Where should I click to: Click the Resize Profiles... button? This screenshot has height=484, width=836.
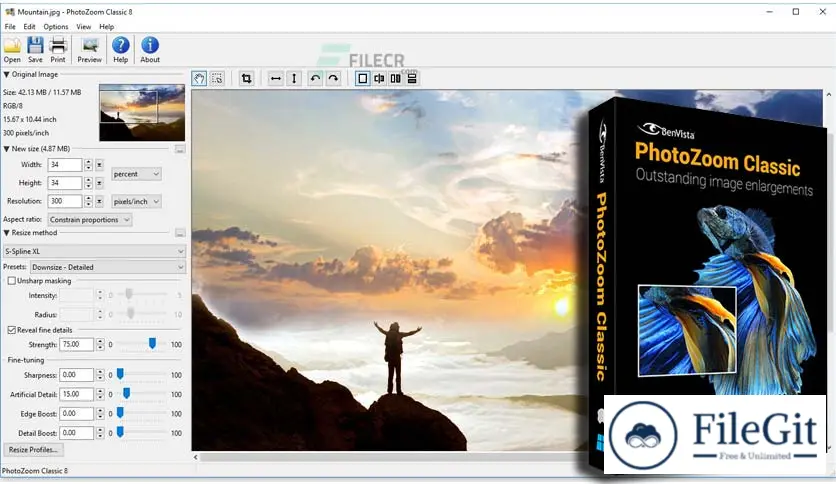(x=33, y=450)
